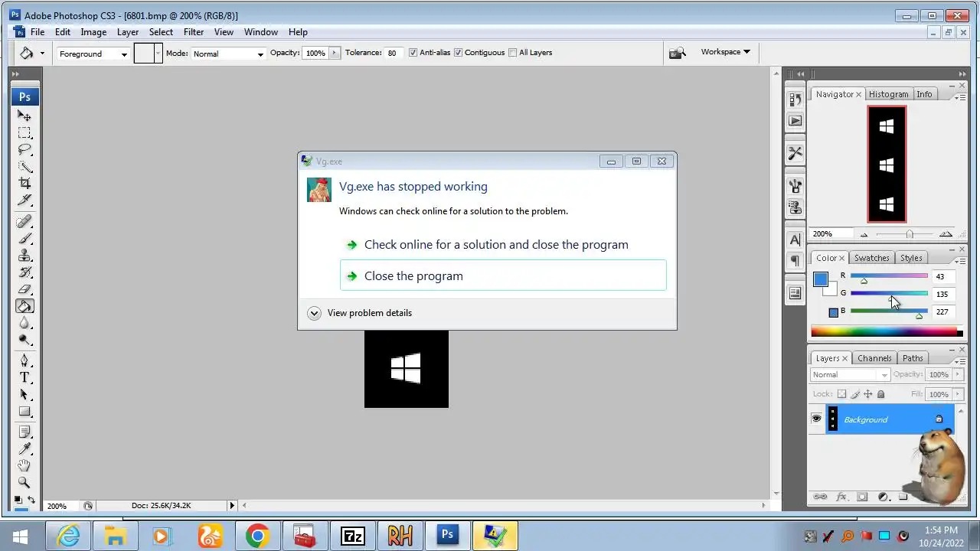Select the Path Selection tool
Screen dimensions: 980x551
click(24, 394)
